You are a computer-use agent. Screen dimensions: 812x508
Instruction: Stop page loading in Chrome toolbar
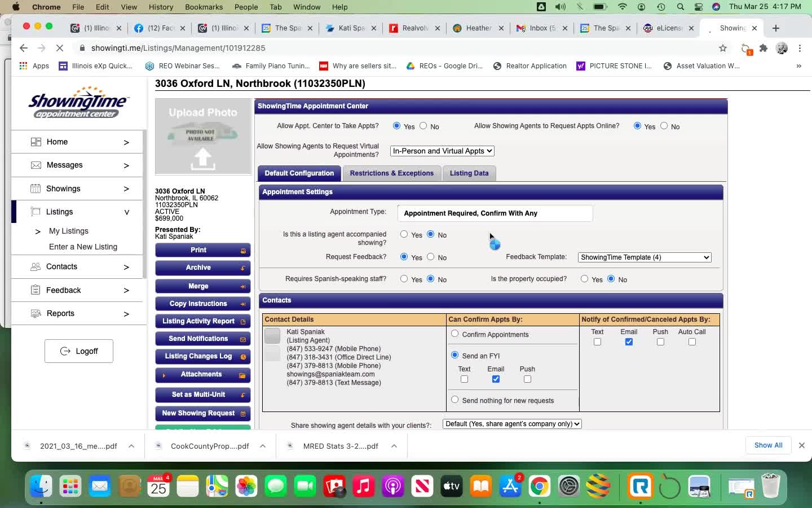click(60, 48)
